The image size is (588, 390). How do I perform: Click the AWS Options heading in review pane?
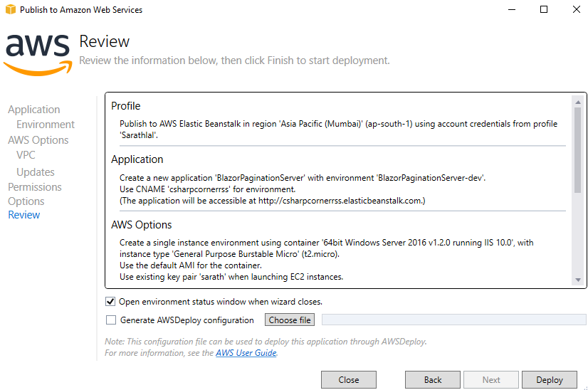(x=142, y=225)
